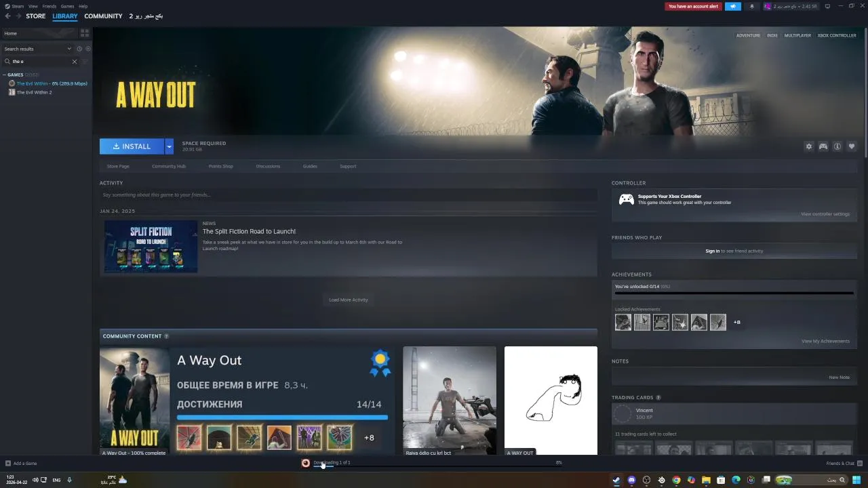Go back with the left arrow
The image size is (868, 488).
(7, 16)
